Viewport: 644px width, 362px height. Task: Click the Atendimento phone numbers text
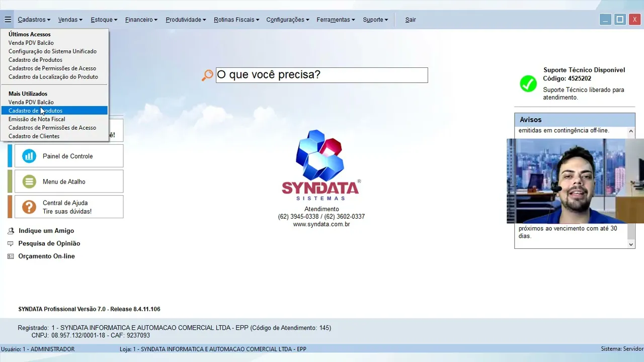[321, 217]
